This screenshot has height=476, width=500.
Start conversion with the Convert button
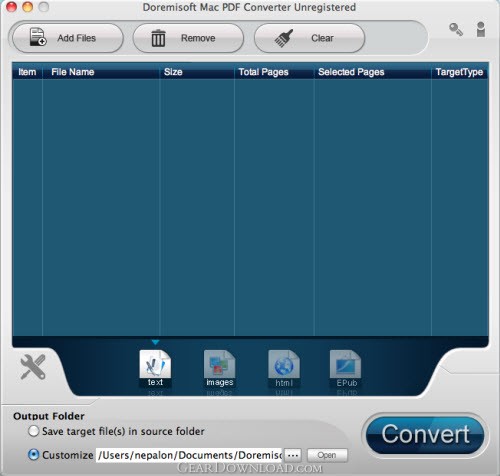[x=425, y=435]
